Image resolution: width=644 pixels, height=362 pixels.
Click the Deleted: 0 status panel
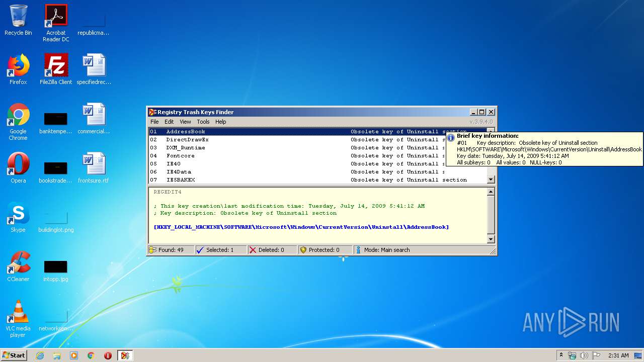click(x=272, y=250)
